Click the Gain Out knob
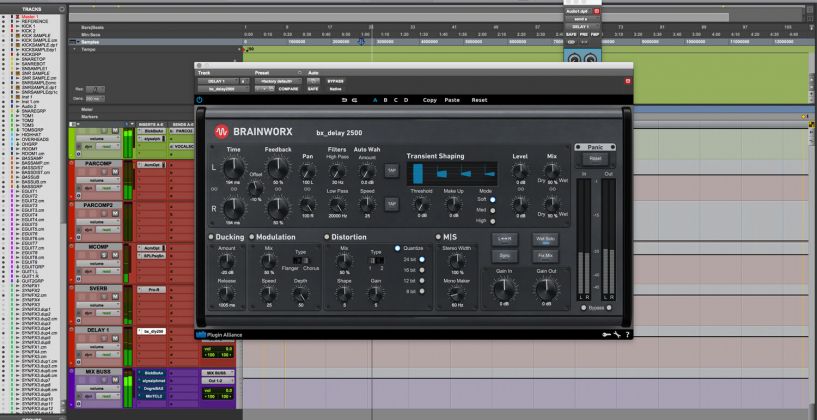Viewport: 817px width, 420px height. [x=546, y=289]
